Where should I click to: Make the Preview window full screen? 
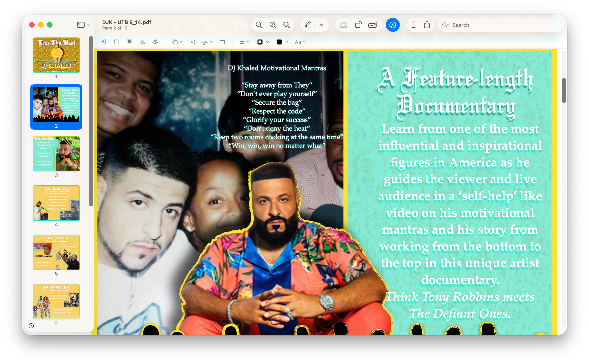50,25
